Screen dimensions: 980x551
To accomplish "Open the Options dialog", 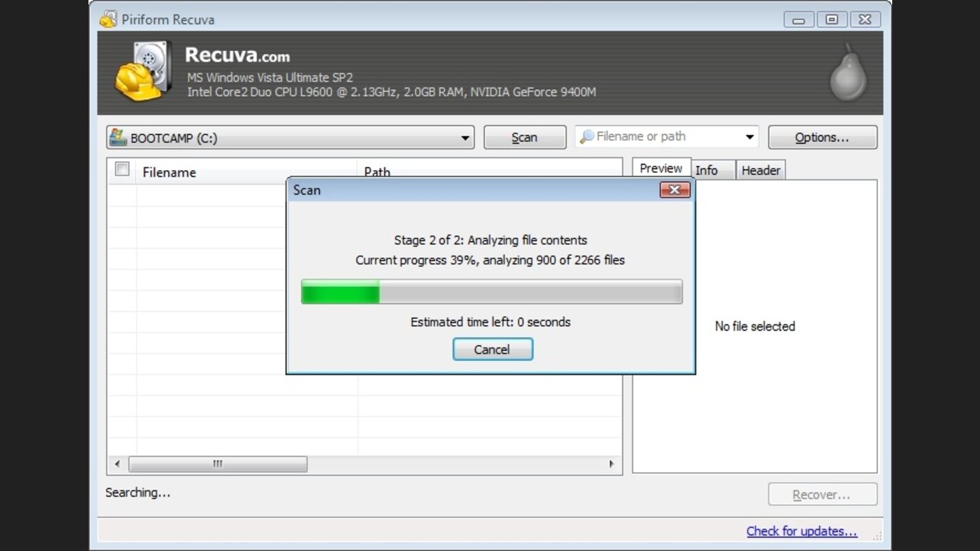I will tap(822, 137).
